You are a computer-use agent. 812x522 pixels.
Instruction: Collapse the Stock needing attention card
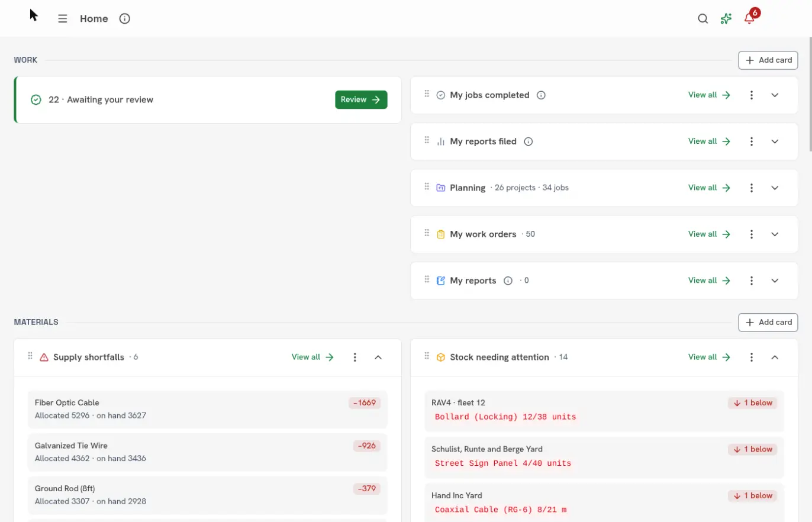click(775, 357)
